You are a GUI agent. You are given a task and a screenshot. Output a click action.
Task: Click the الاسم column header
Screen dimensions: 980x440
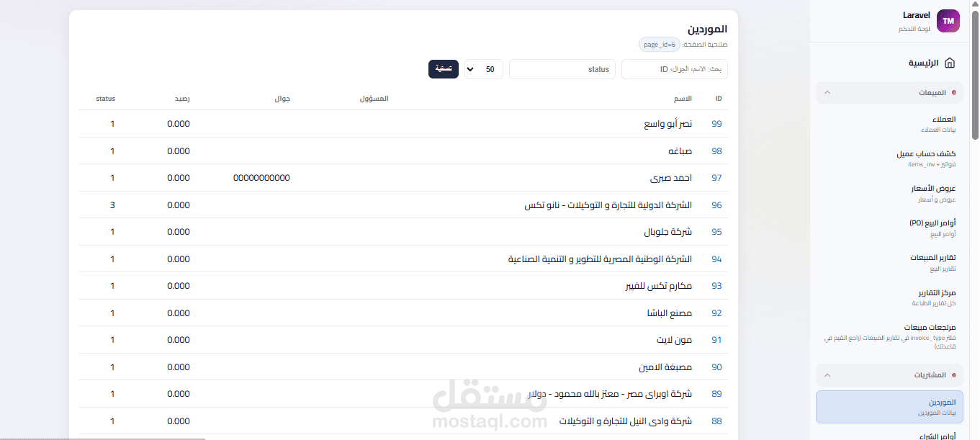pos(683,99)
